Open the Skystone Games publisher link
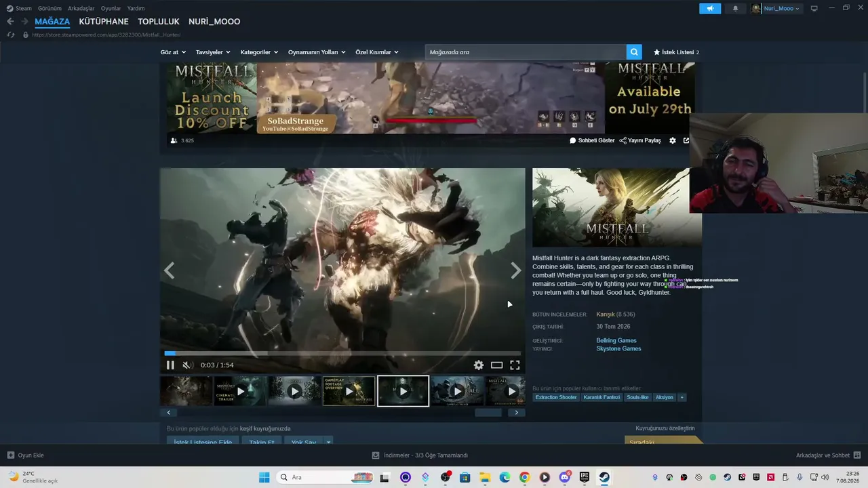868x488 pixels. pos(618,348)
